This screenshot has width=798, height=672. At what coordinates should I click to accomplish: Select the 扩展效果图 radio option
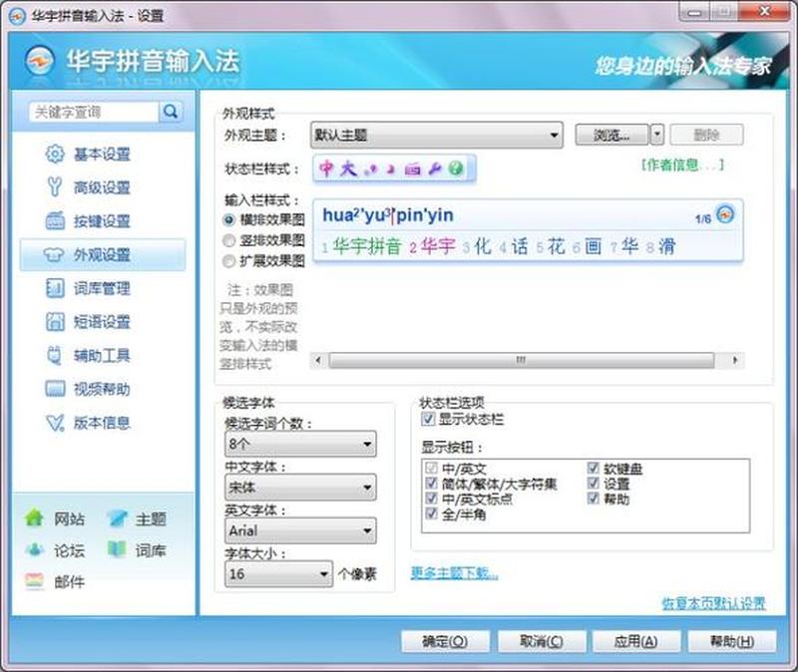click(229, 261)
